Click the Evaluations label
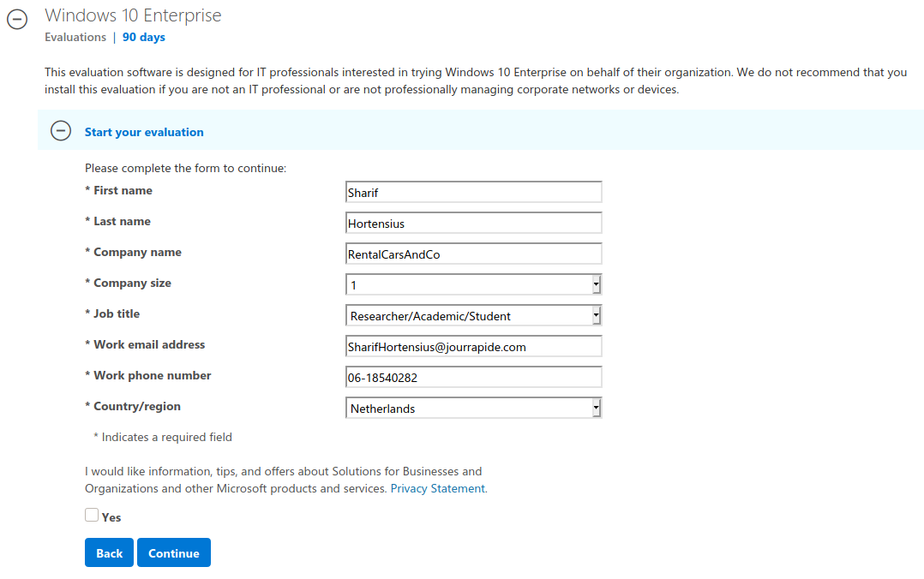The width and height of the screenshot is (924, 579). point(75,37)
